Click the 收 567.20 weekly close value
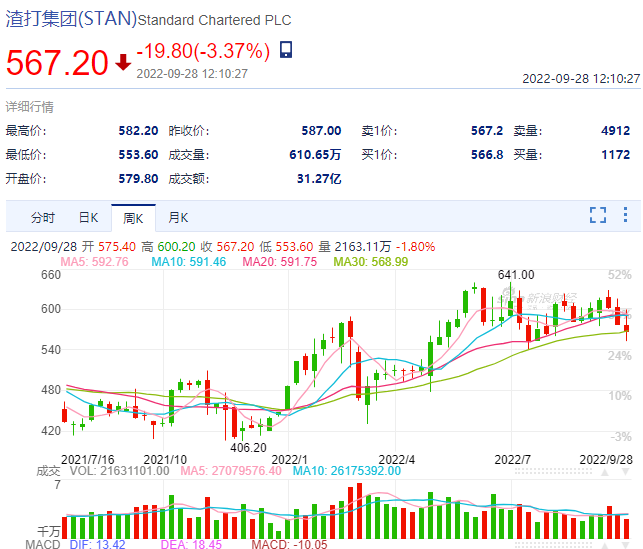 point(227,247)
